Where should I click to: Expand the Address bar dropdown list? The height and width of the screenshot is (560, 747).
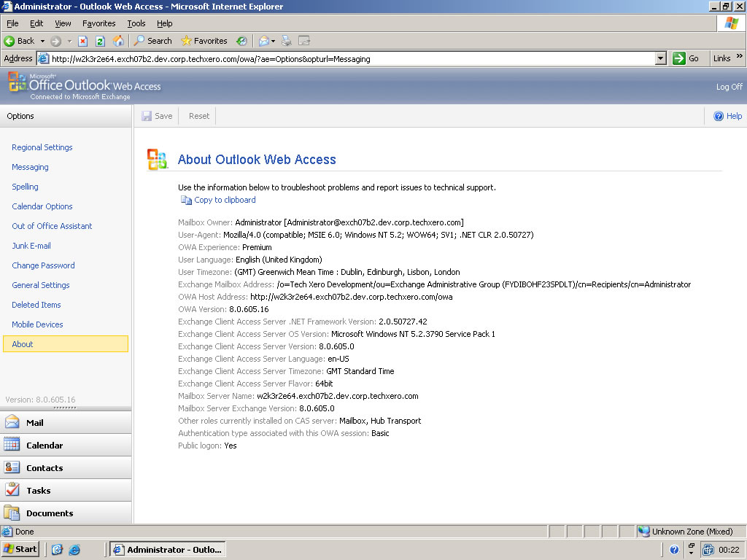[x=661, y=58]
